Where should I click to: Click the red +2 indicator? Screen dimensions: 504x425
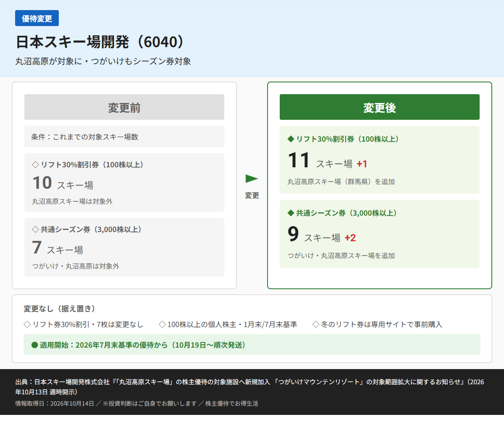click(350, 238)
